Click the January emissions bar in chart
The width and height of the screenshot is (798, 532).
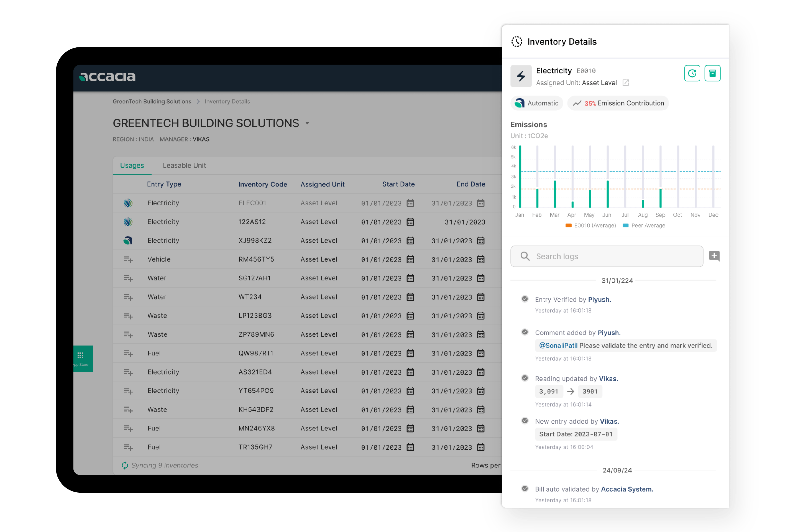(x=520, y=177)
